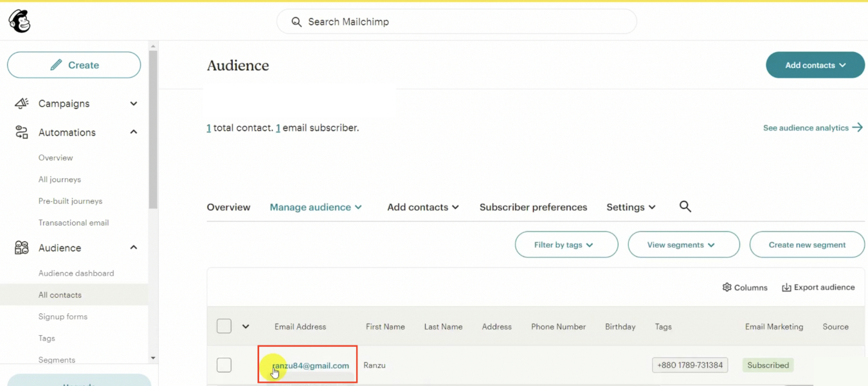
Task: Open the Filter by tags dropdown
Action: [x=566, y=244]
